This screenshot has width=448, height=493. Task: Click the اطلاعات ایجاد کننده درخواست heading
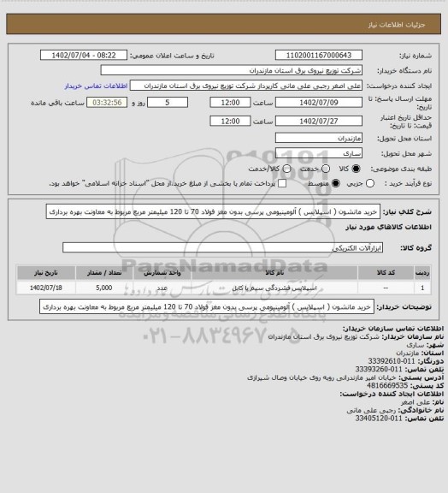pyautogui.click(x=392, y=394)
